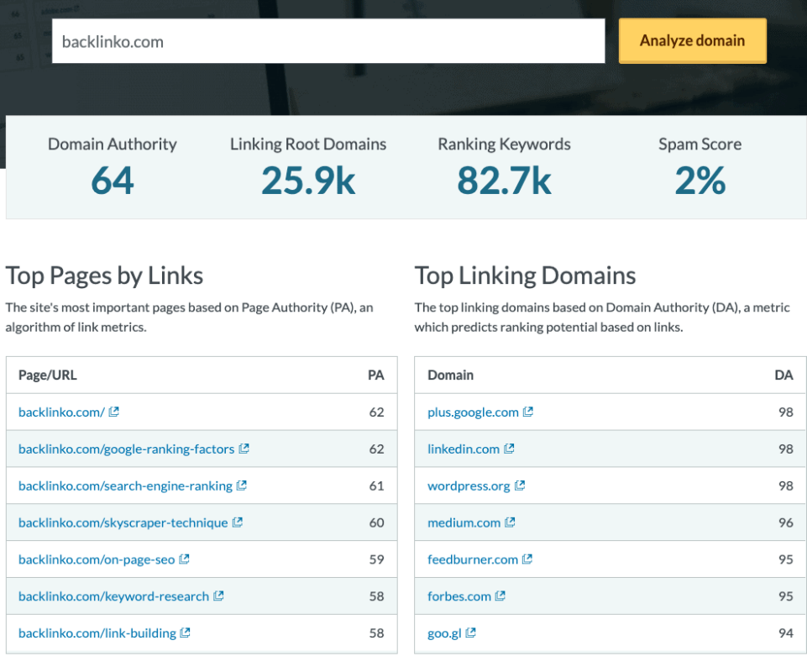Click external icon next to linkedin.com
This screenshot has height=672, width=807.
(509, 449)
